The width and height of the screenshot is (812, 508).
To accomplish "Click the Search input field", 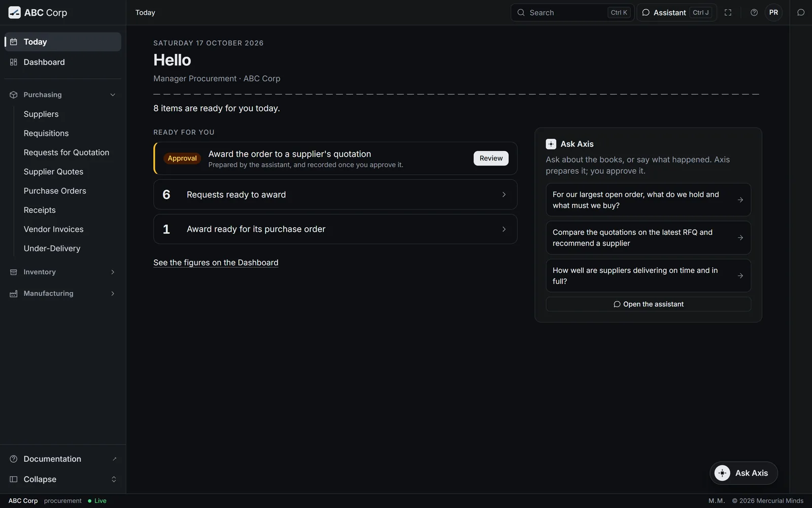I will 572,13.
